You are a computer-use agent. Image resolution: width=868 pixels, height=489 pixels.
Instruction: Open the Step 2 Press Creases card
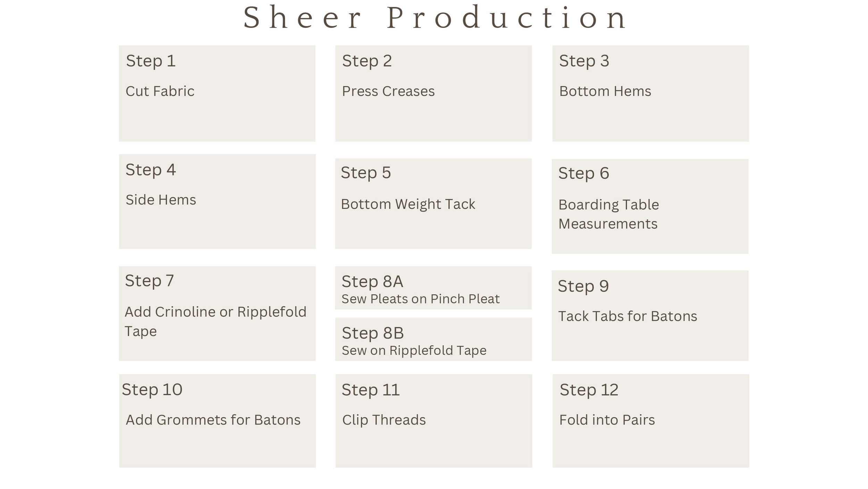pyautogui.click(x=433, y=93)
